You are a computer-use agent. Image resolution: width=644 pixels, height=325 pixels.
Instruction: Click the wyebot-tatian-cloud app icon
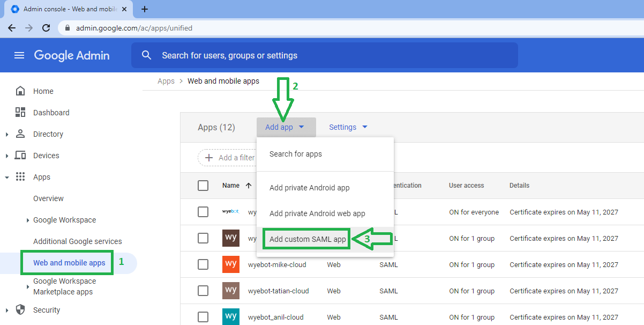pos(231,291)
